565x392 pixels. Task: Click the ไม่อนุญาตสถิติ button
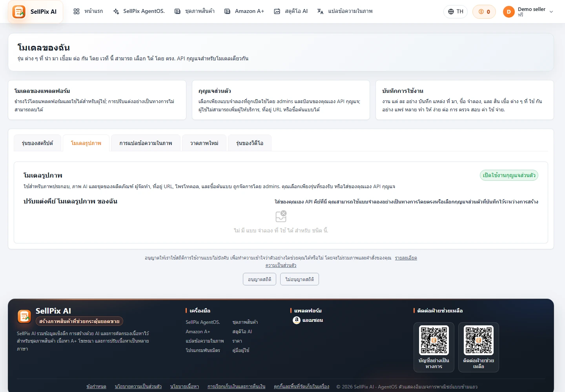pos(299,279)
